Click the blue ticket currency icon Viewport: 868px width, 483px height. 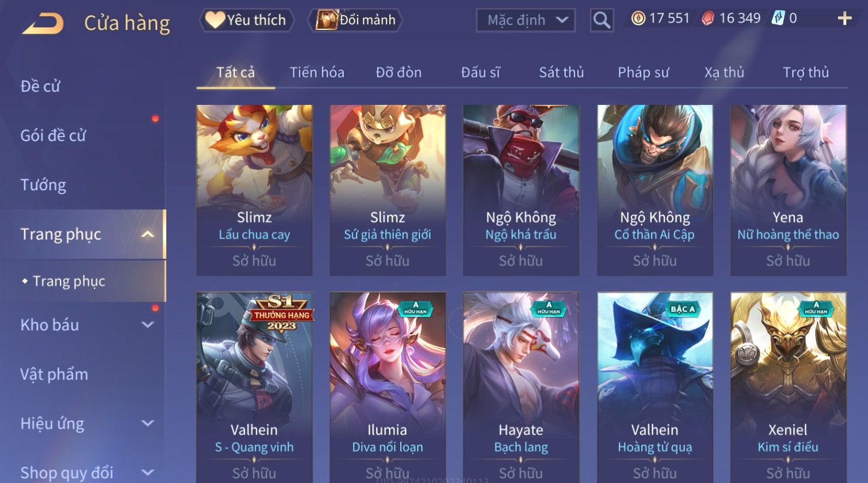778,18
